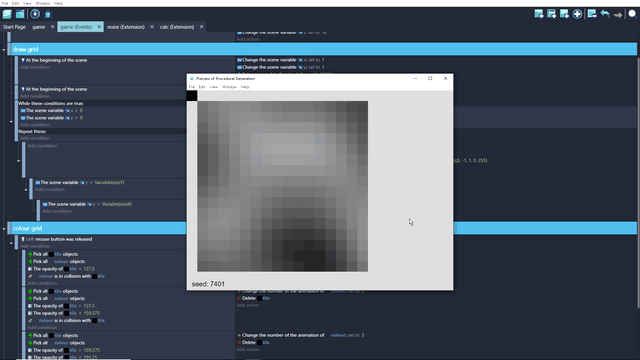Launch the preview with the play icon
This screenshot has height=360, width=640.
pos(35,14)
